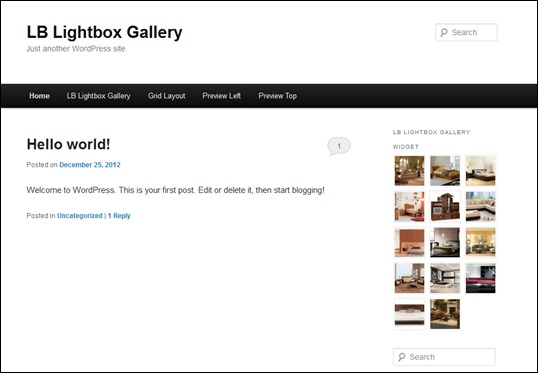Focus the sidebar Search input field
Screen dimensions: 538x373
(444, 357)
